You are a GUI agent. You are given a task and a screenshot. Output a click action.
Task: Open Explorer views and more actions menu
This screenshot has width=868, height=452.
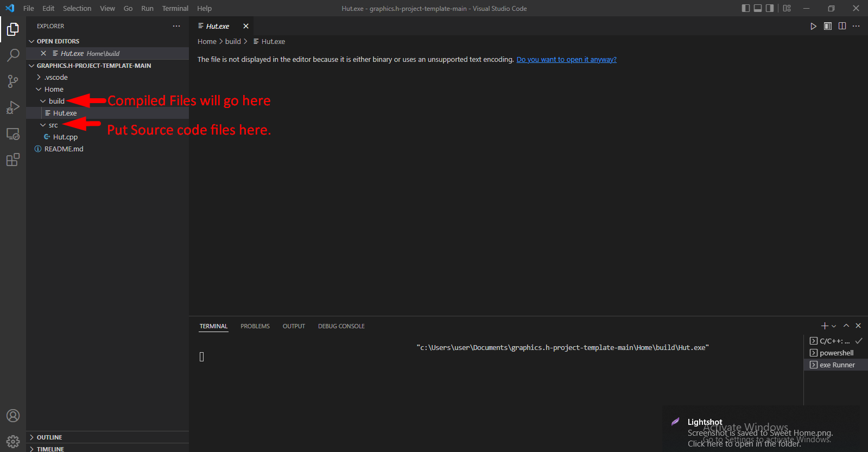pos(176,26)
